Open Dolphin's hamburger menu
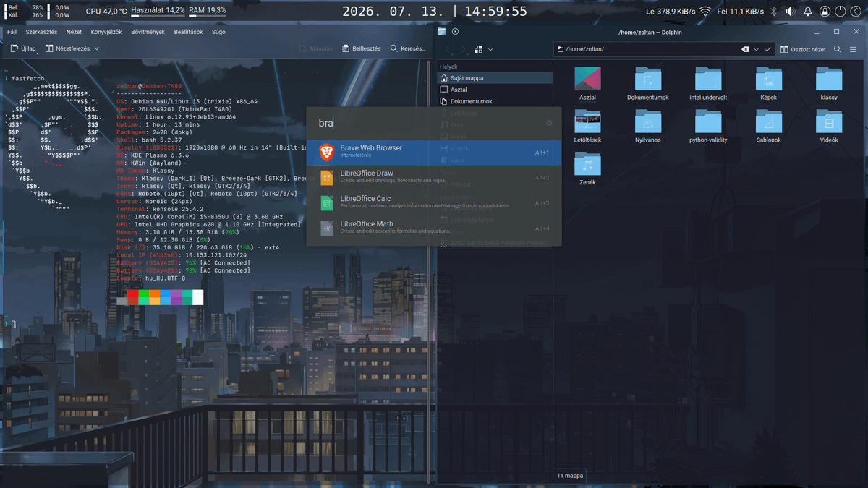 point(854,49)
